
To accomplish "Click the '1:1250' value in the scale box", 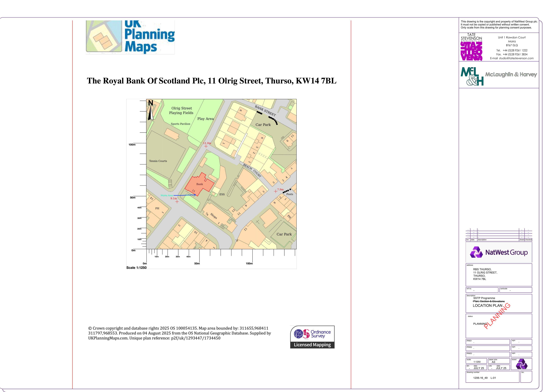I will (477, 362).
